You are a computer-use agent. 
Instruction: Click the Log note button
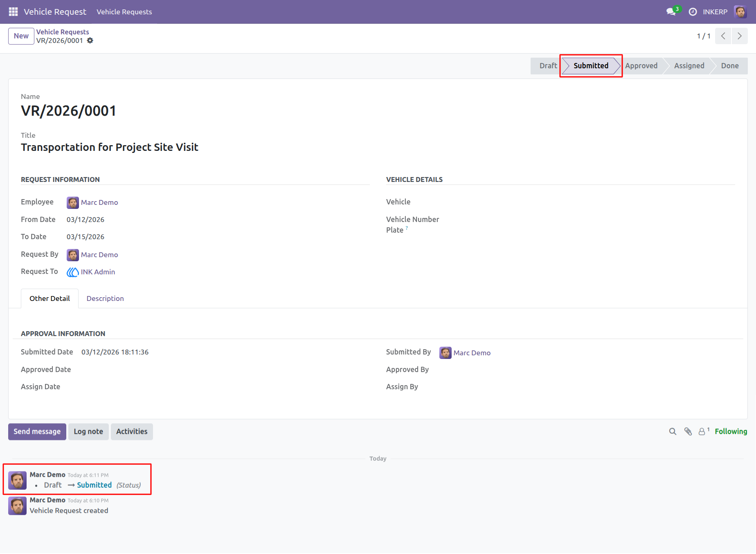[x=88, y=432]
